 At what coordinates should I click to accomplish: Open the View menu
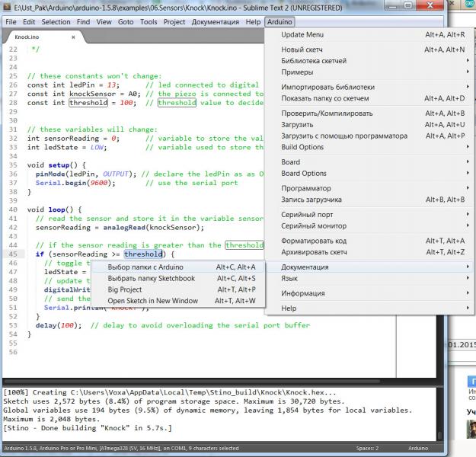tap(104, 22)
